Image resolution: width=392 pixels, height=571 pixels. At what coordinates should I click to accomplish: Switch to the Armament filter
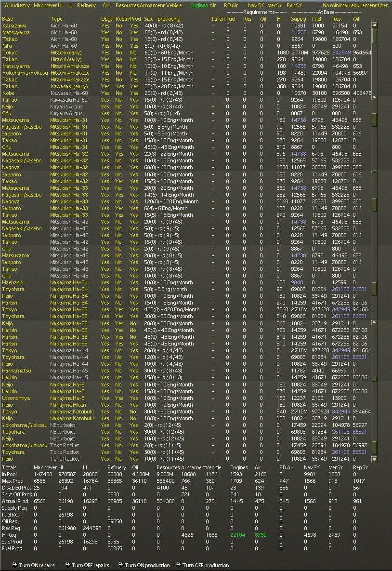coord(152,5)
